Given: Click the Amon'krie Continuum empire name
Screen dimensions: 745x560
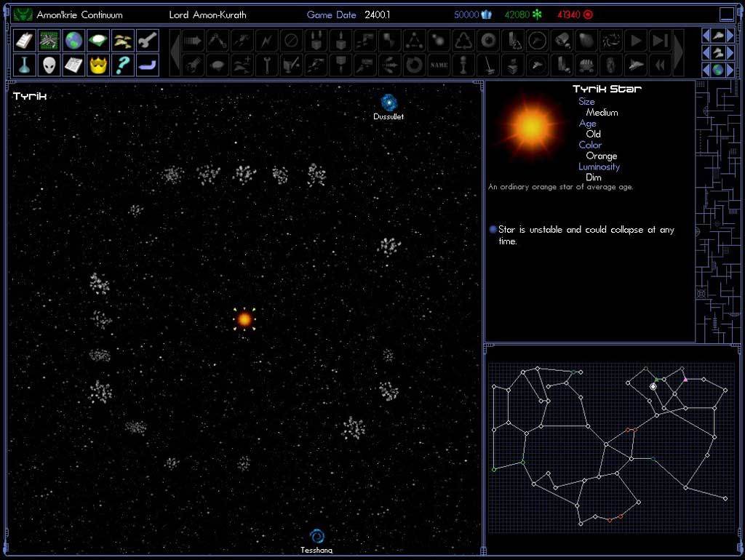Looking at the screenshot, I should [79, 15].
